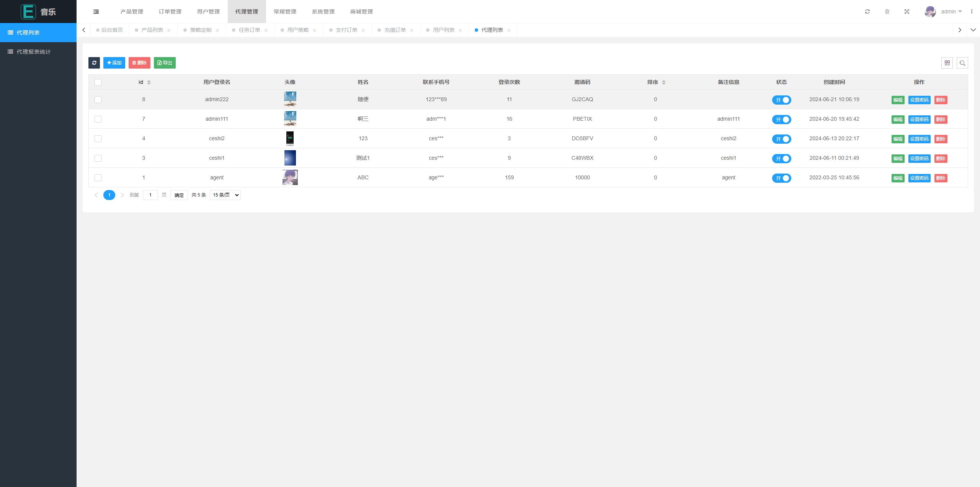Click the page number jump input field
The image size is (980, 487).
tap(150, 195)
